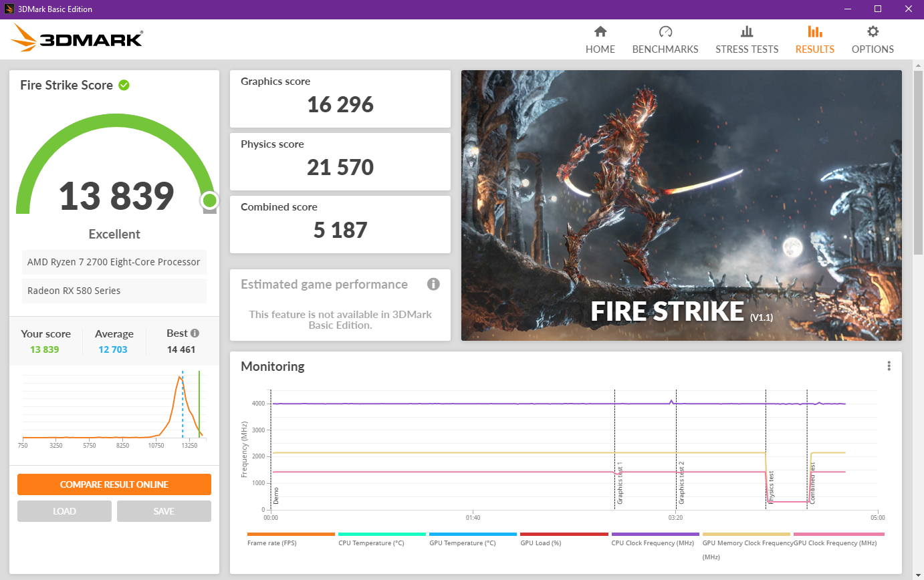Click the Graphics score value 16 296
This screenshot has height=580, width=924.
[x=340, y=105]
